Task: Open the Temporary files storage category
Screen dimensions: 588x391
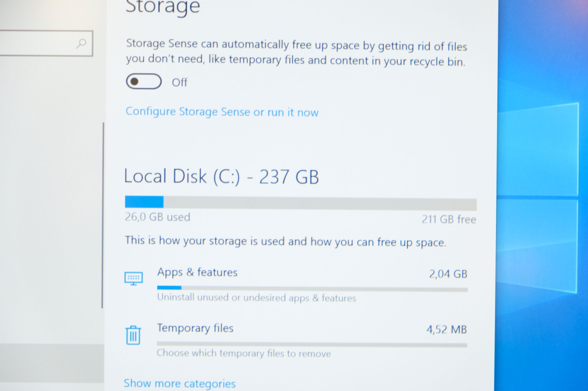Action: [296, 340]
